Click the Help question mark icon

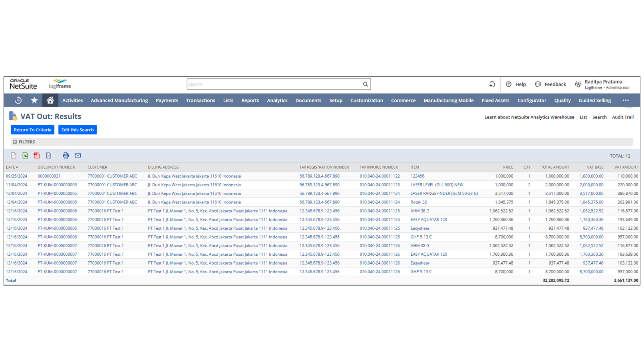tap(508, 84)
